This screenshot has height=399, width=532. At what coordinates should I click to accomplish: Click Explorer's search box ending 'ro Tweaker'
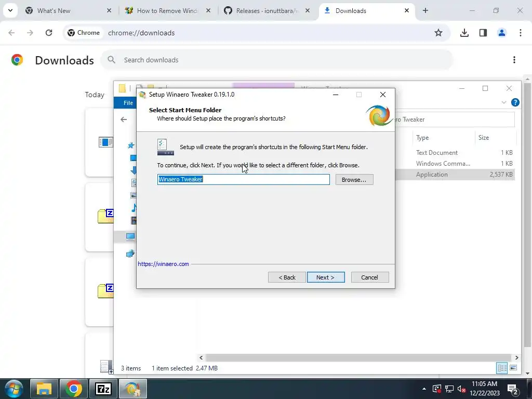(455, 119)
